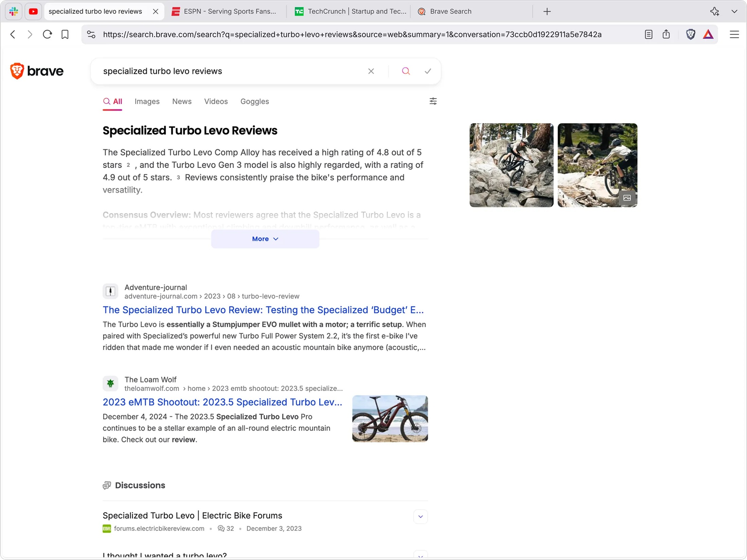Screen dimensions: 747x560
Task: Open site settings icon beside URL
Action: [x=91, y=34]
